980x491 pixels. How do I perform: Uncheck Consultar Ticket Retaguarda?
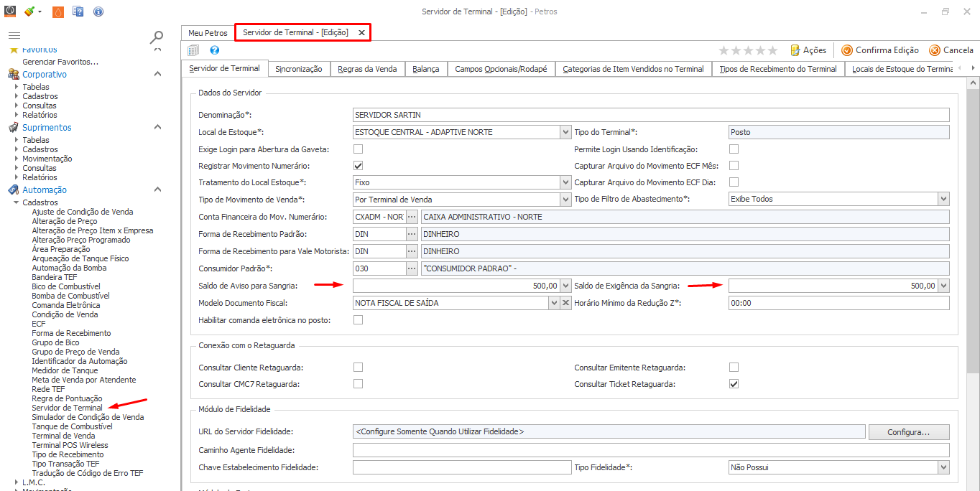click(x=734, y=384)
